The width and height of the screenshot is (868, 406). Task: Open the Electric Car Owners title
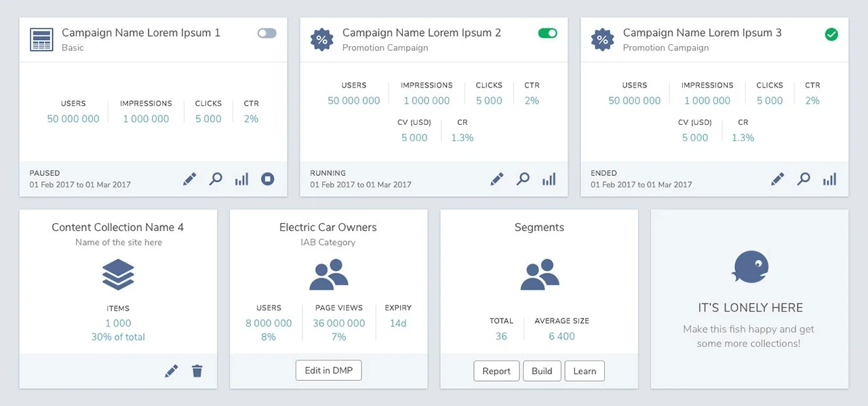pyautogui.click(x=328, y=227)
